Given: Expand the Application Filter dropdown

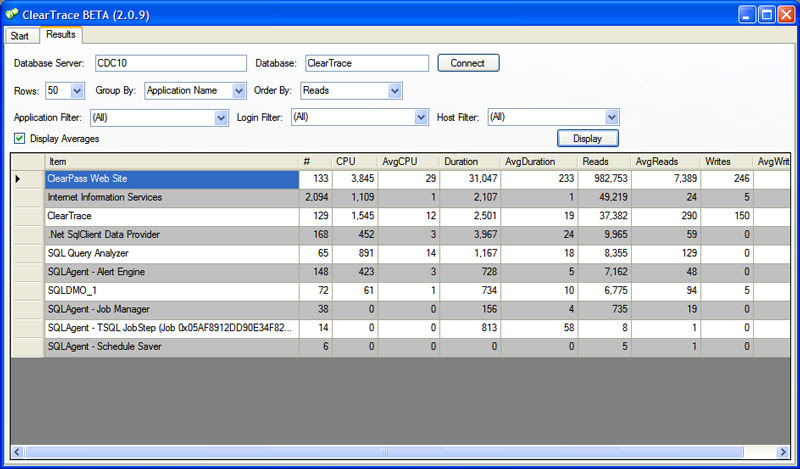Looking at the screenshot, I should [x=221, y=118].
